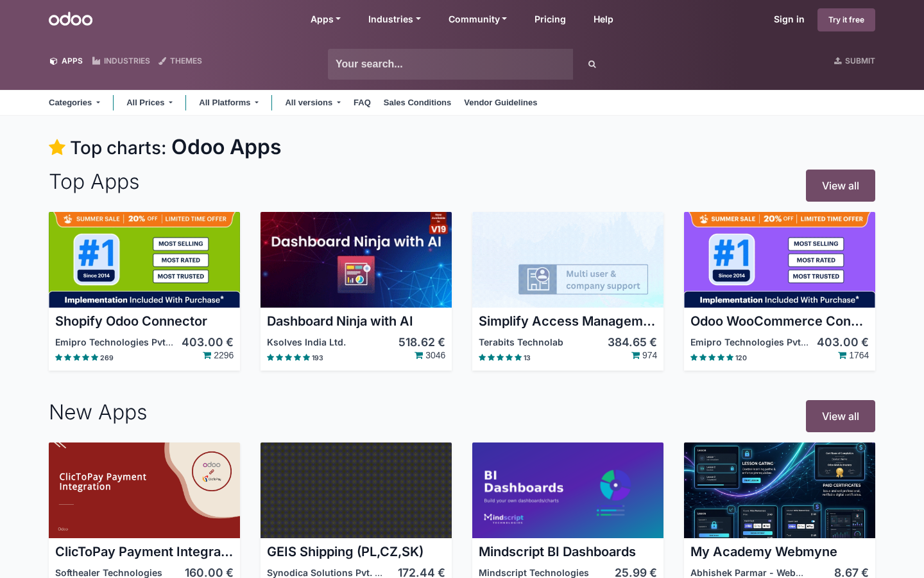Screen dimensions: 924x578
Task: Click the cart icon showing 2296 purchases
Action: pyautogui.click(x=207, y=355)
